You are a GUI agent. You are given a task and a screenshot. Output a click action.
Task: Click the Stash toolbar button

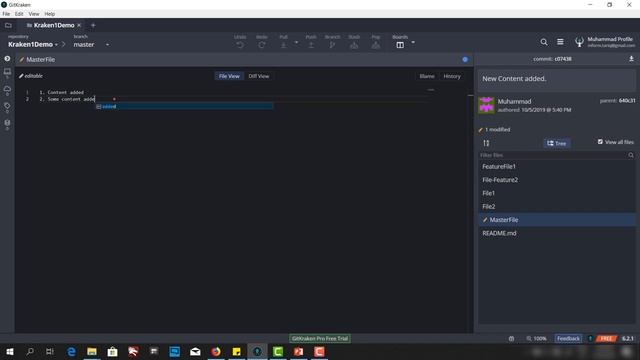354,42
